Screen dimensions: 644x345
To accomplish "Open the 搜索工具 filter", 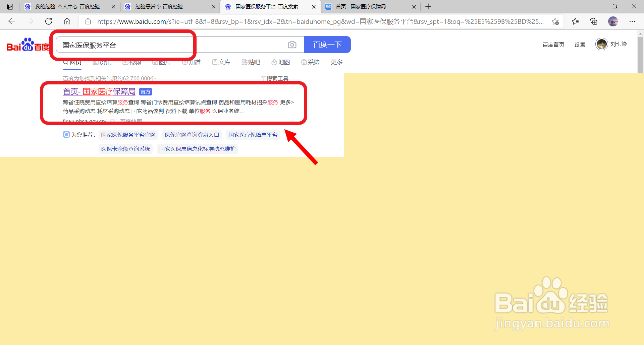I will [x=275, y=79].
